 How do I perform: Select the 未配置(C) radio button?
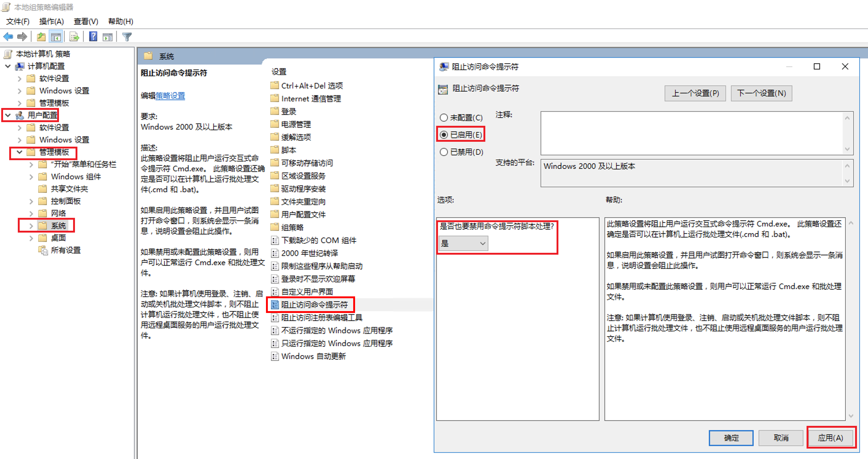click(x=444, y=118)
